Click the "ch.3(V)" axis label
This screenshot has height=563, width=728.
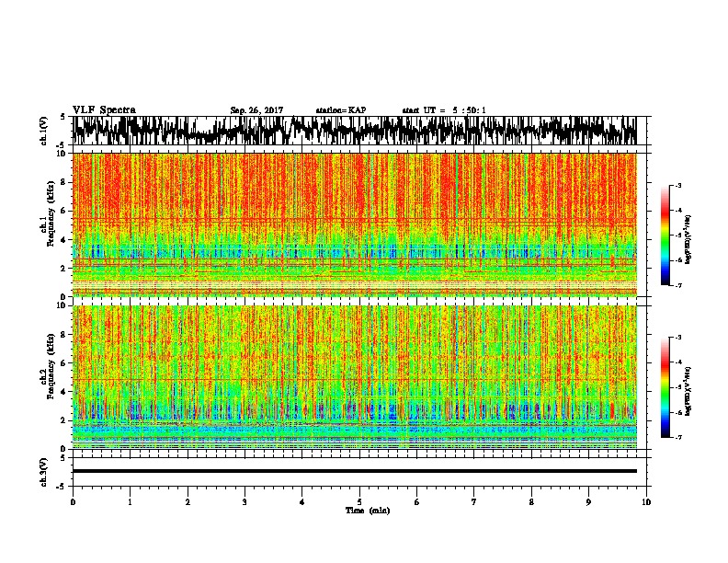(x=44, y=472)
